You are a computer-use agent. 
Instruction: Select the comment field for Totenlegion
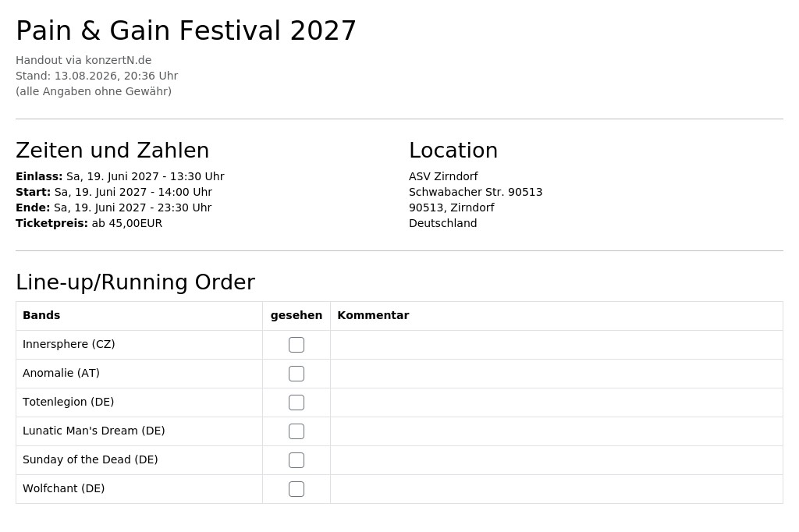pos(556,403)
